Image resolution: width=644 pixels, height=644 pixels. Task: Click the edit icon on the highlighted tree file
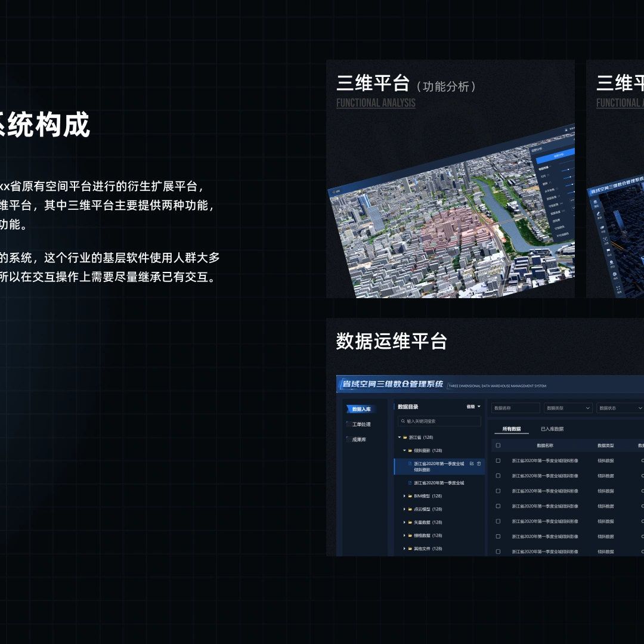click(472, 464)
